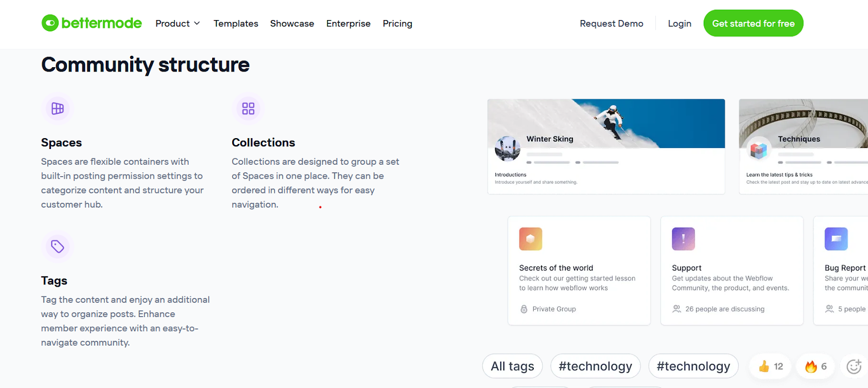Click the Techniques cube avatar icon
The height and width of the screenshot is (388, 868).
tap(759, 150)
